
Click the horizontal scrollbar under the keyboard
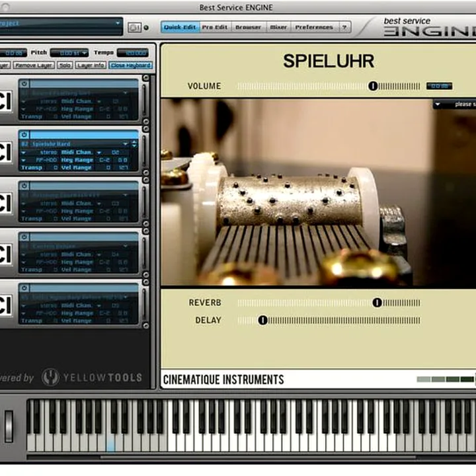(x=258, y=457)
